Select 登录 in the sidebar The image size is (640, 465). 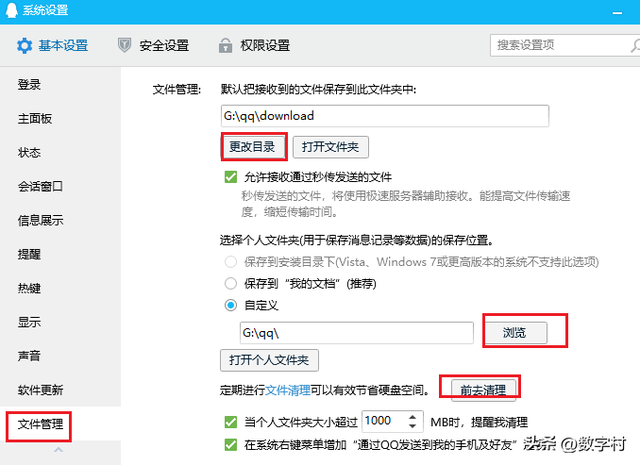click(29, 85)
